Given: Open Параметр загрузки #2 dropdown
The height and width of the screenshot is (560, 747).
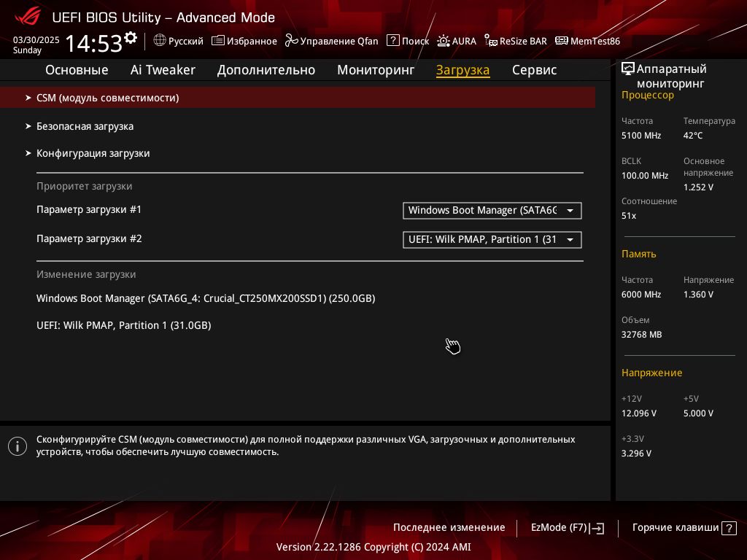Looking at the screenshot, I should tap(492, 239).
